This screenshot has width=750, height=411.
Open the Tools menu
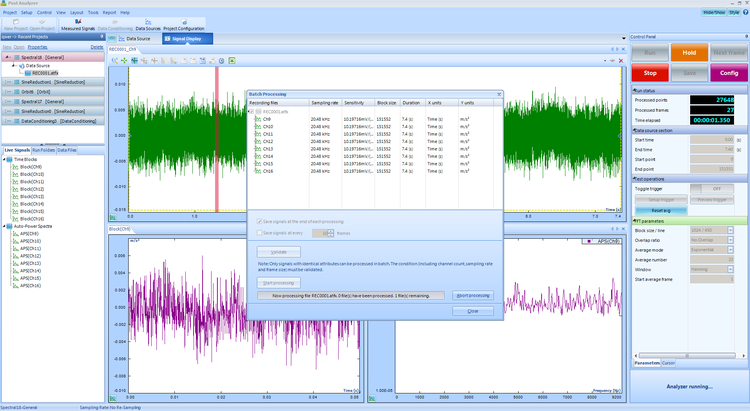tap(93, 12)
